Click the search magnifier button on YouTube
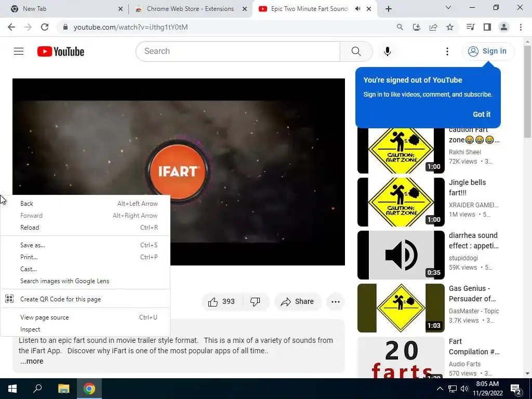532x399 pixels. pyautogui.click(x=356, y=51)
